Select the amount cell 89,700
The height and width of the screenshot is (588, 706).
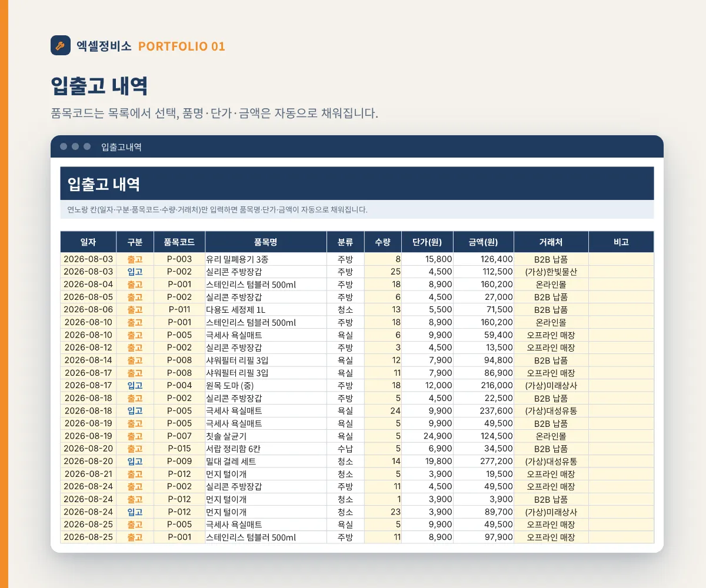(x=484, y=512)
